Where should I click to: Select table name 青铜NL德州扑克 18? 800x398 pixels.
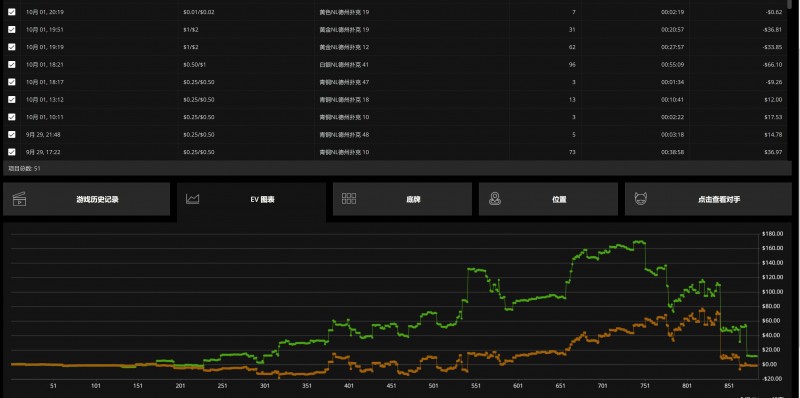pos(344,100)
